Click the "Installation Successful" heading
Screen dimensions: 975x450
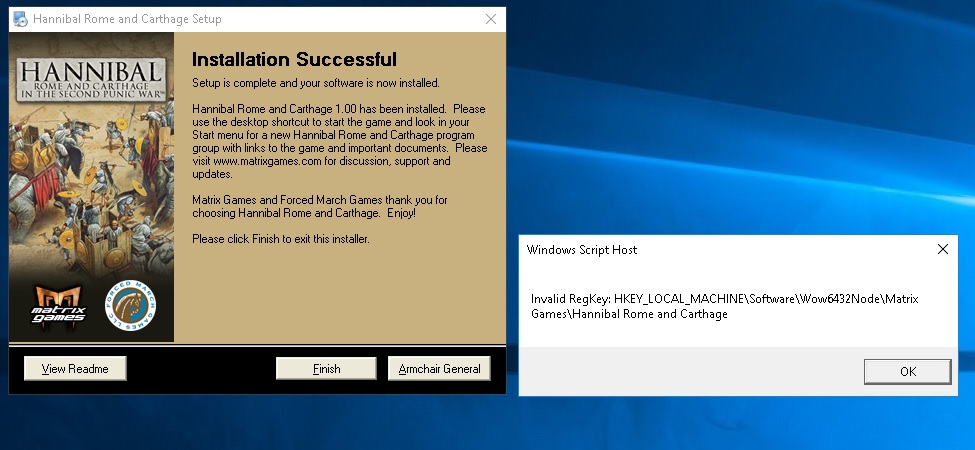(x=294, y=60)
